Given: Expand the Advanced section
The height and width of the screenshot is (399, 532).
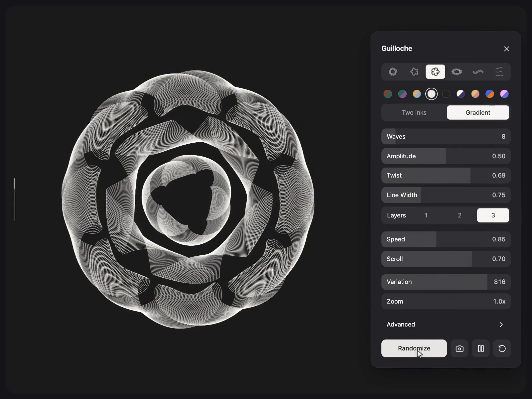Looking at the screenshot, I should 446,325.
